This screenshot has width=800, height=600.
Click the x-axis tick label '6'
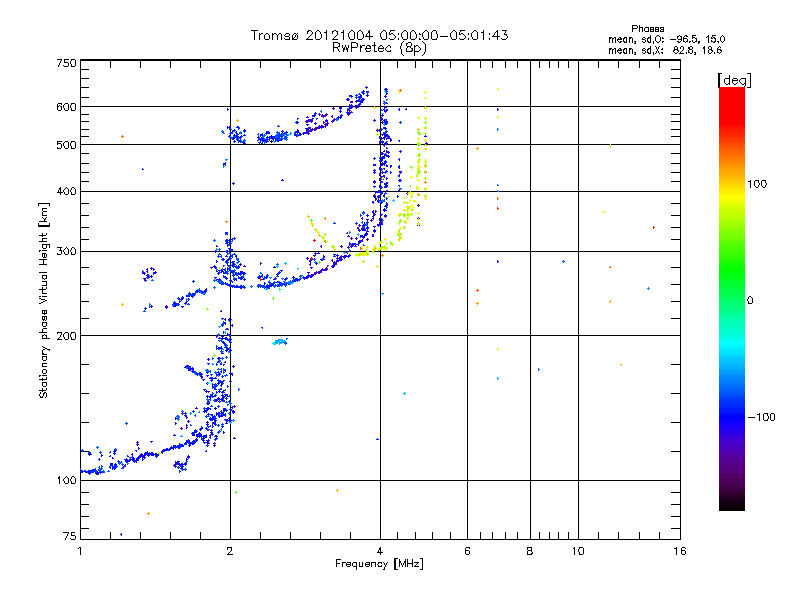click(x=467, y=551)
